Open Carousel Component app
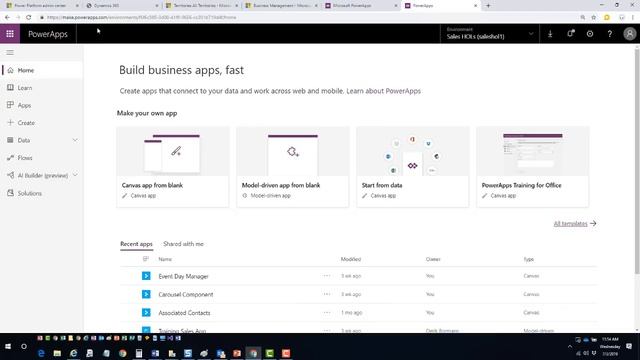 pos(186,294)
